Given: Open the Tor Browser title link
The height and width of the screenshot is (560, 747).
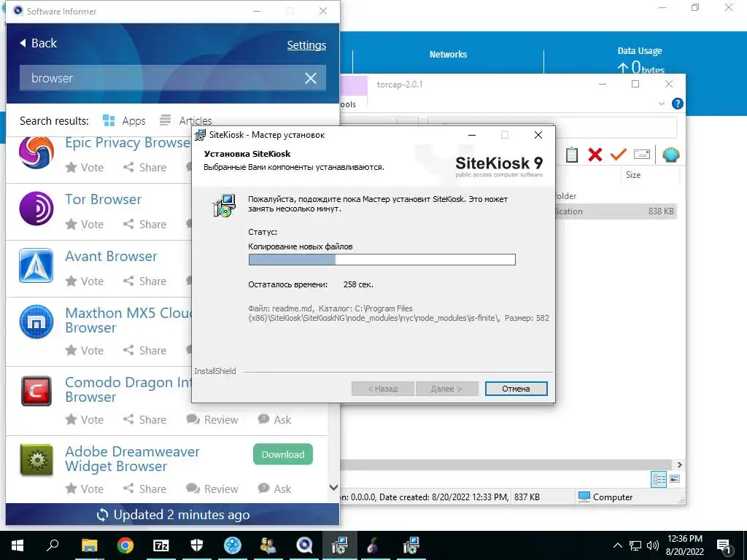Looking at the screenshot, I should (104, 200).
